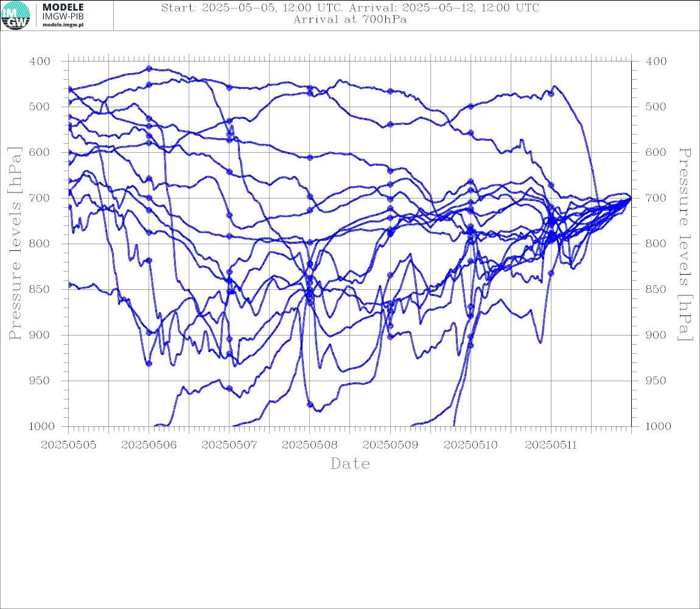Click the 20250511 date tick label
Image resolution: width=700 pixels, height=609 pixels.
click(x=551, y=445)
